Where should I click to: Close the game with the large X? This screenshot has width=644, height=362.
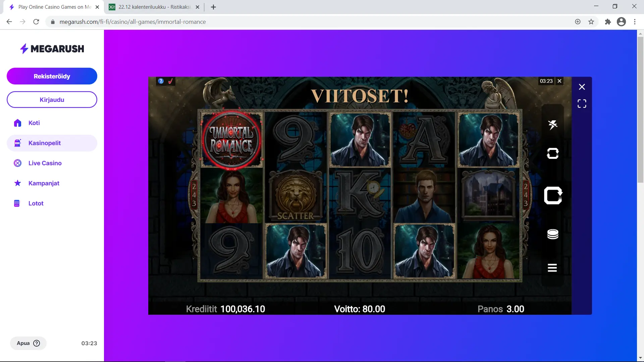pos(582,87)
